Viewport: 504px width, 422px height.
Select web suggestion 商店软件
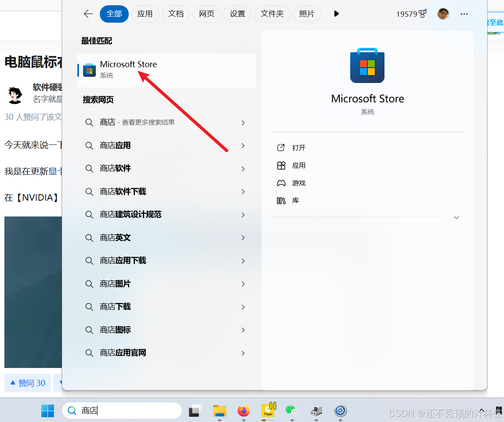coord(167,169)
